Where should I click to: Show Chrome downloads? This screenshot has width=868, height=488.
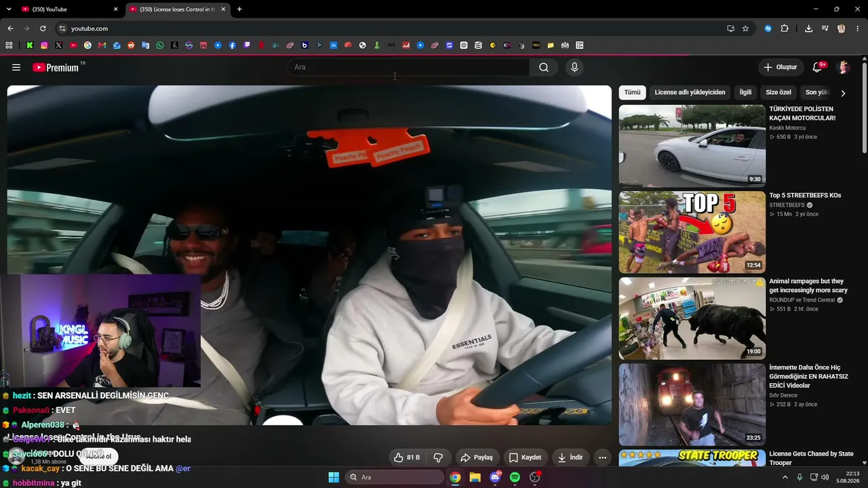[808, 28]
